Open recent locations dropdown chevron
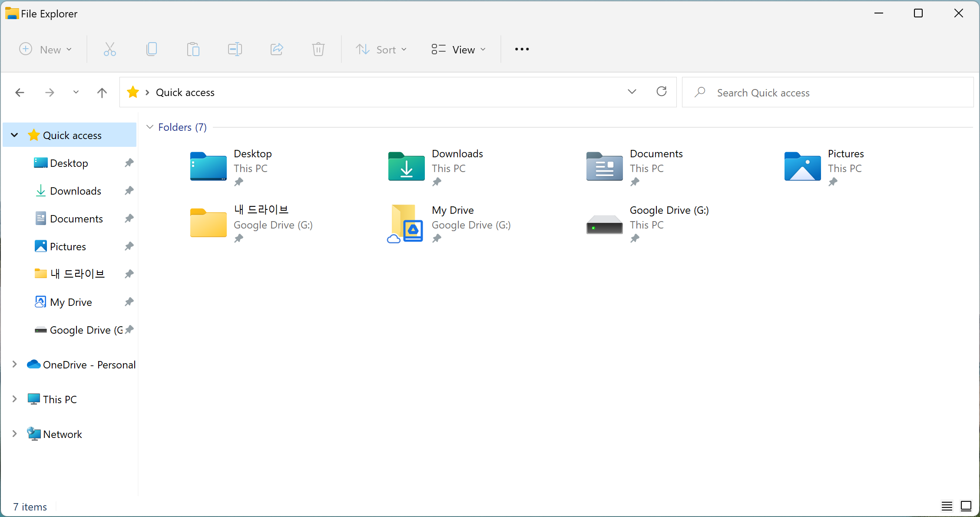The height and width of the screenshot is (517, 980). point(76,92)
